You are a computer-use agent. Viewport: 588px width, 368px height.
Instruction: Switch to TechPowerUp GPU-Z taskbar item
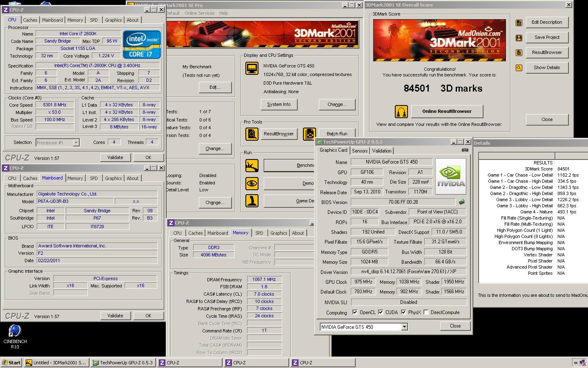[x=123, y=362]
